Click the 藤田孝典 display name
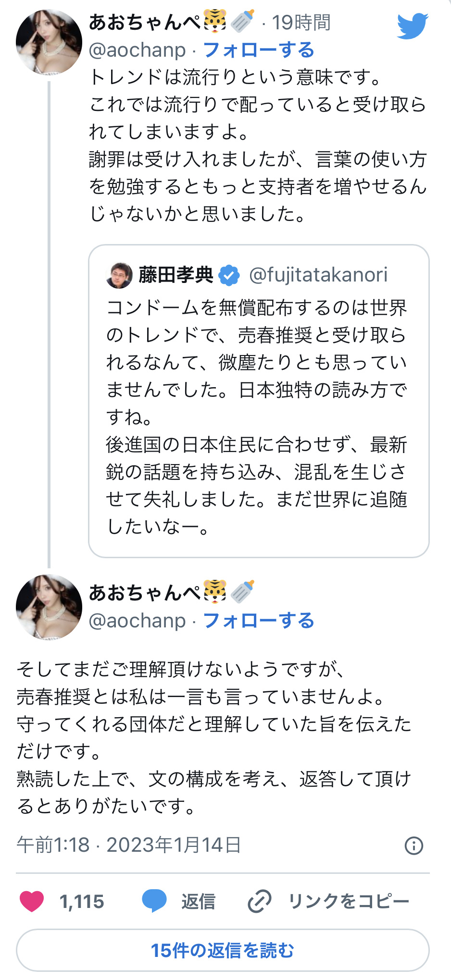This screenshot has width=451, height=980. (176, 275)
